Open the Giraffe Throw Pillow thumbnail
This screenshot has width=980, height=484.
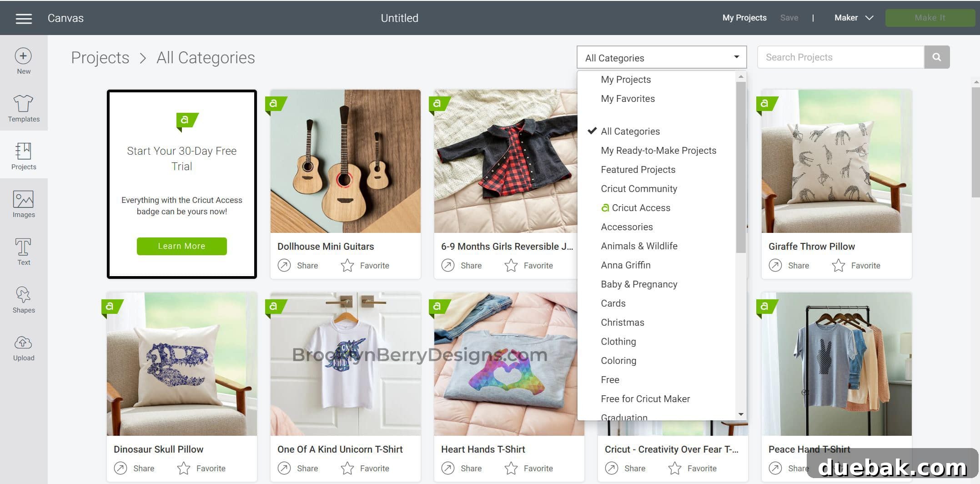click(x=836, y=161)
